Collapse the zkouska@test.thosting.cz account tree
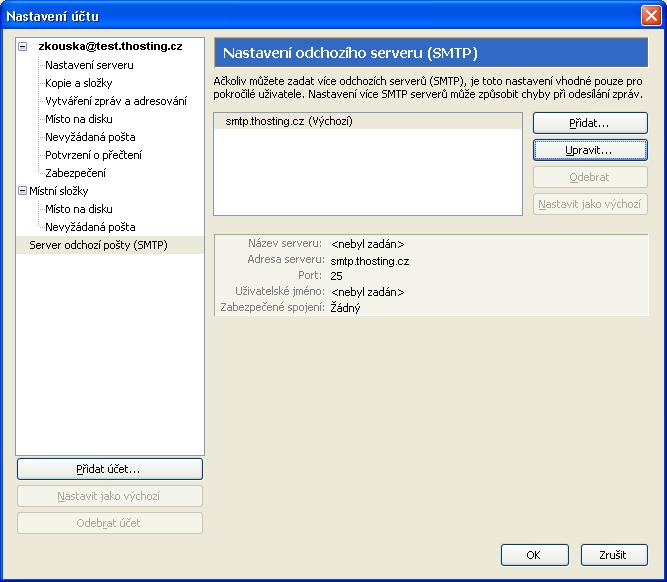The width and height of the screenshot is (667, 582). point(23,47)
